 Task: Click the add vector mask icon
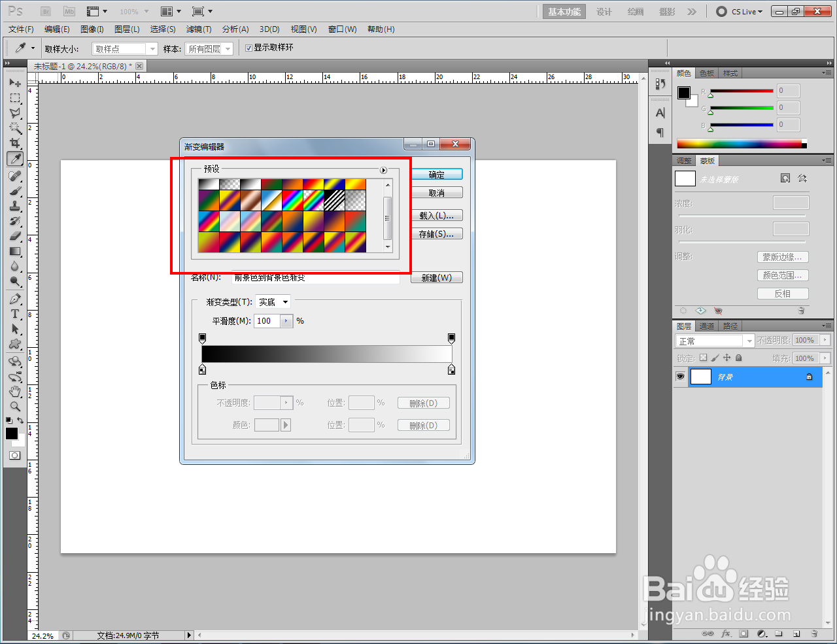tap(802, 178)
